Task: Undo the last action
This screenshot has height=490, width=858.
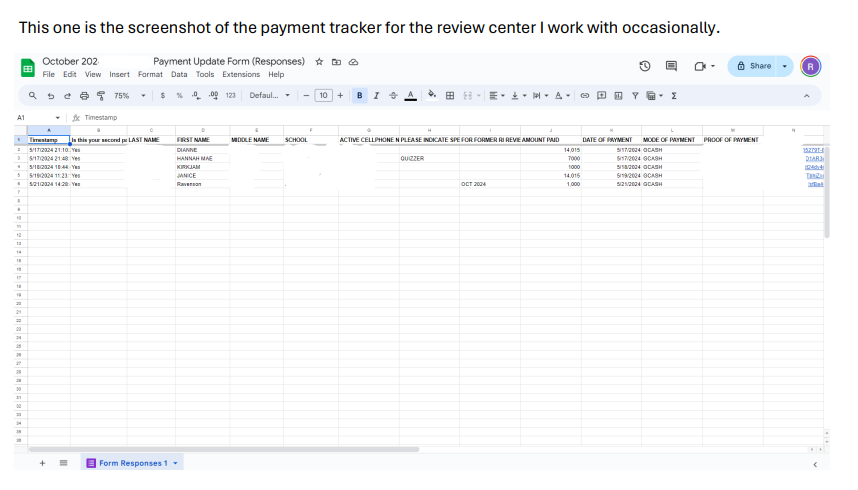Action: click(50, 96)
